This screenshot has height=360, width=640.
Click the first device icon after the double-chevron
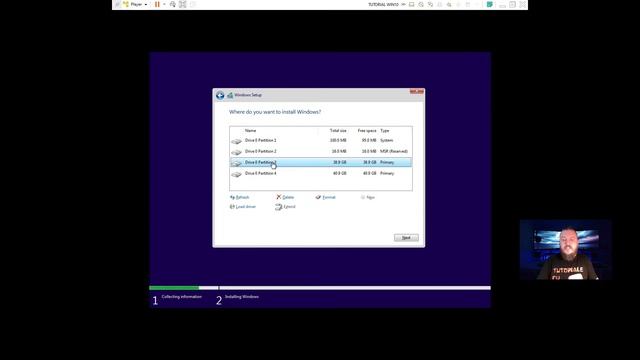[x=412, y=4]
